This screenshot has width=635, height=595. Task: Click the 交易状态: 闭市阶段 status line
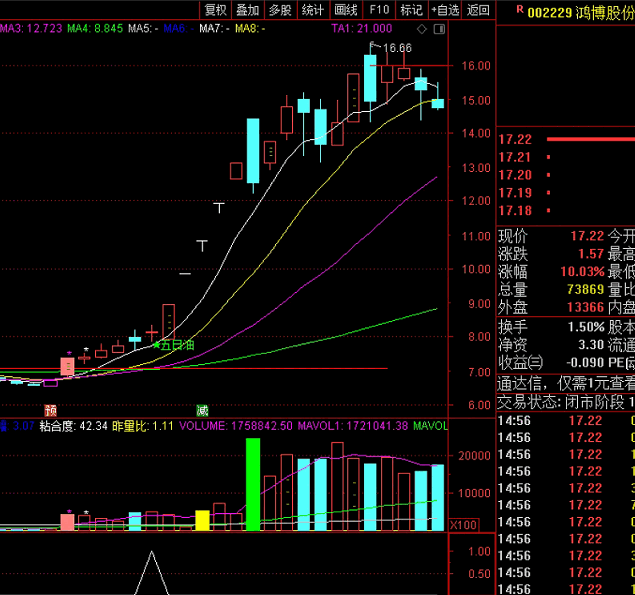point(566,402)
